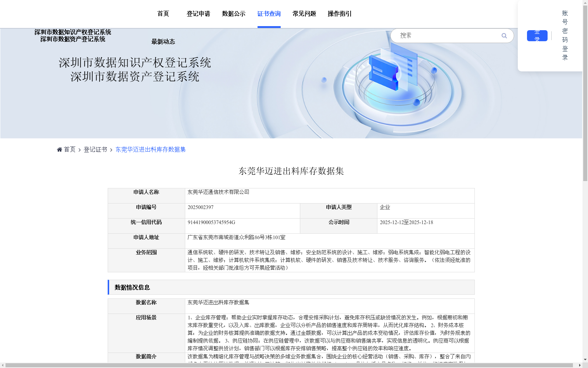Image resolution: width=588 pixels, height=368 pixels.
Task: Click the horizontal scrollbar right arrow
Action: pos(580,365)
